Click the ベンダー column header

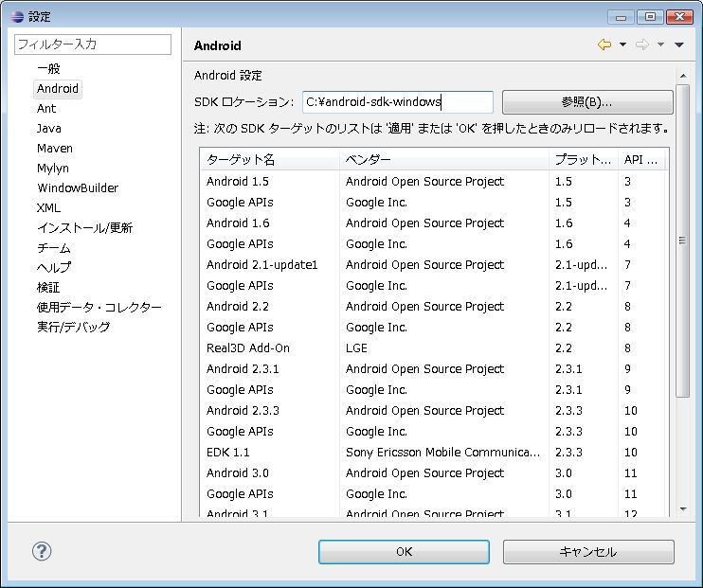tap(443, 160)
